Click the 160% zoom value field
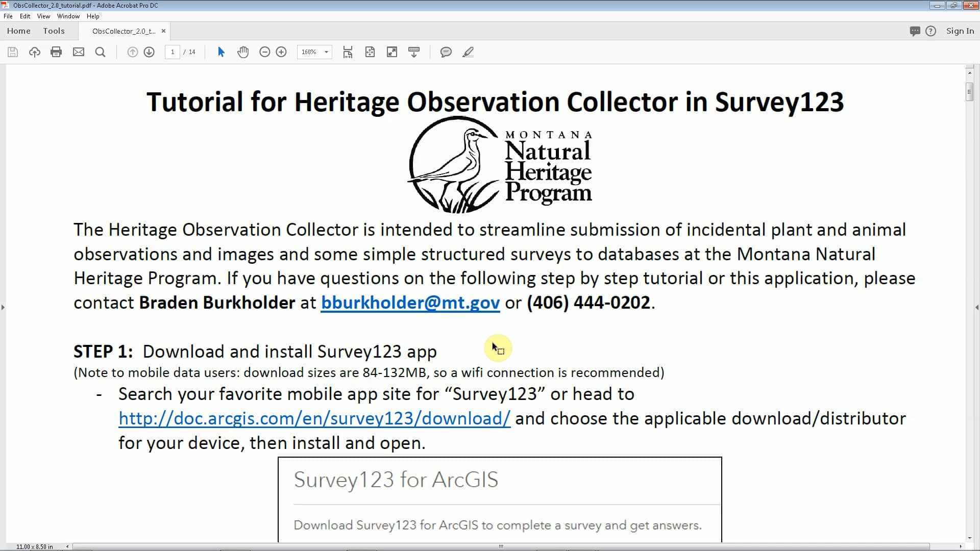This screenshot has height=551, width=980. click(x=309, y=52)
